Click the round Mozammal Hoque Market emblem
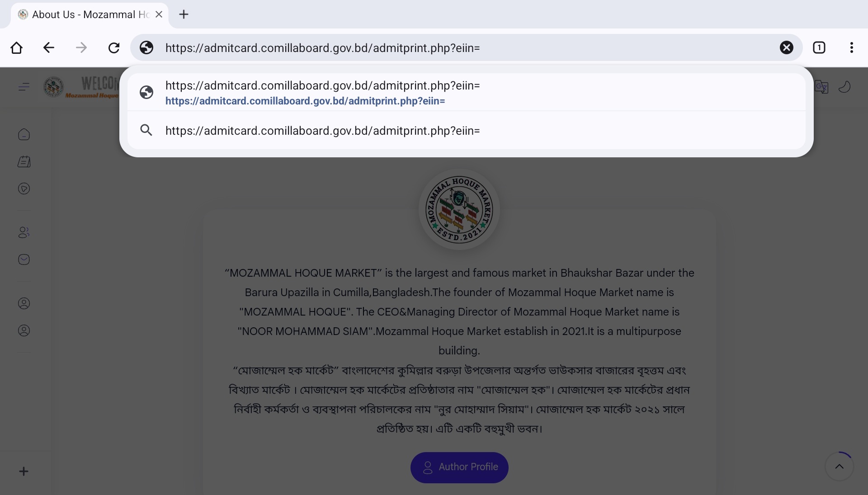The image size is (868, 495). tap(459, 209)
